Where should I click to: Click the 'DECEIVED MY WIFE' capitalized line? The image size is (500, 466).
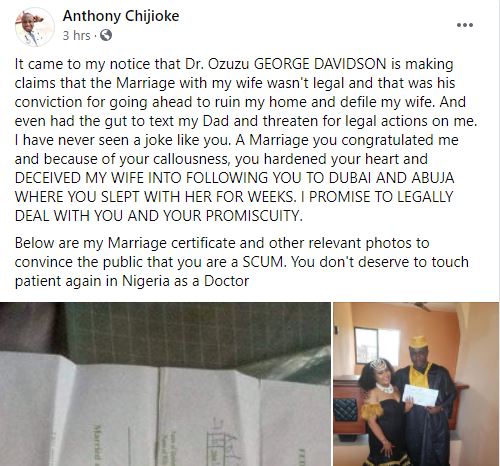click(x=235, y=178)
